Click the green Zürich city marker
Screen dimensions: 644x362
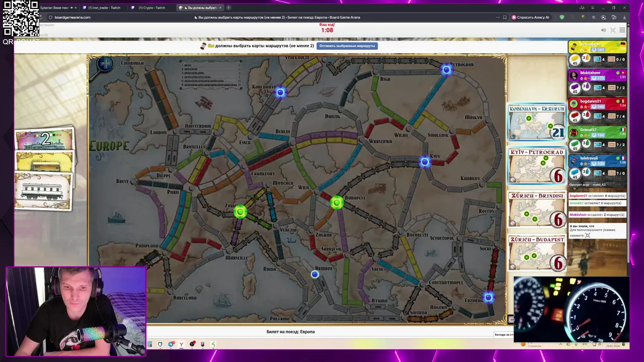tap(240, 212)
